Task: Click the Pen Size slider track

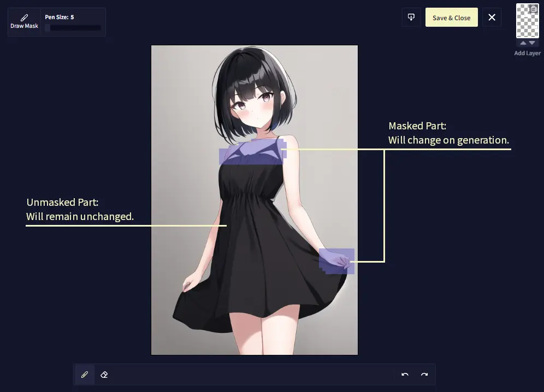Action: (x=74, y=28)
